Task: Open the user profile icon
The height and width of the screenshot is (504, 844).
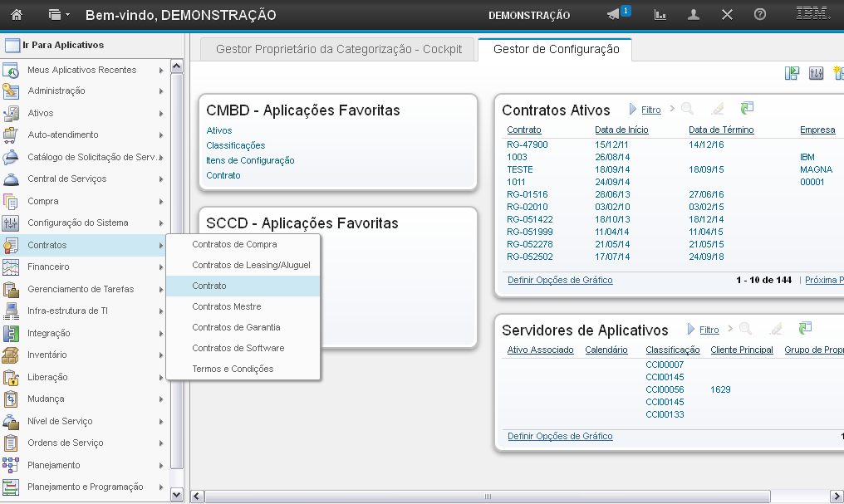Action: [x=694, y=15]
